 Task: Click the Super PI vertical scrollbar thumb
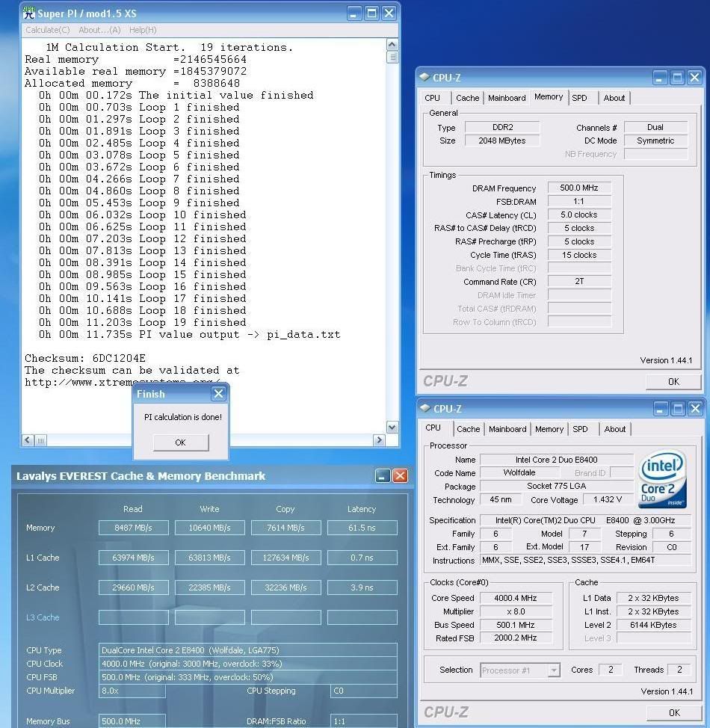click(x=392, y=57)
